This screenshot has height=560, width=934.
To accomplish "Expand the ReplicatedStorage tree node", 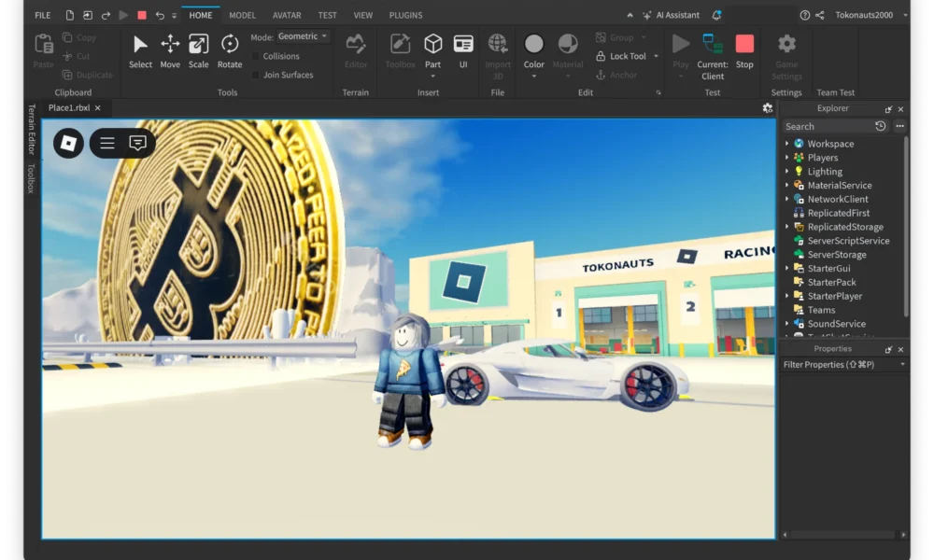I will pos(786,227).
